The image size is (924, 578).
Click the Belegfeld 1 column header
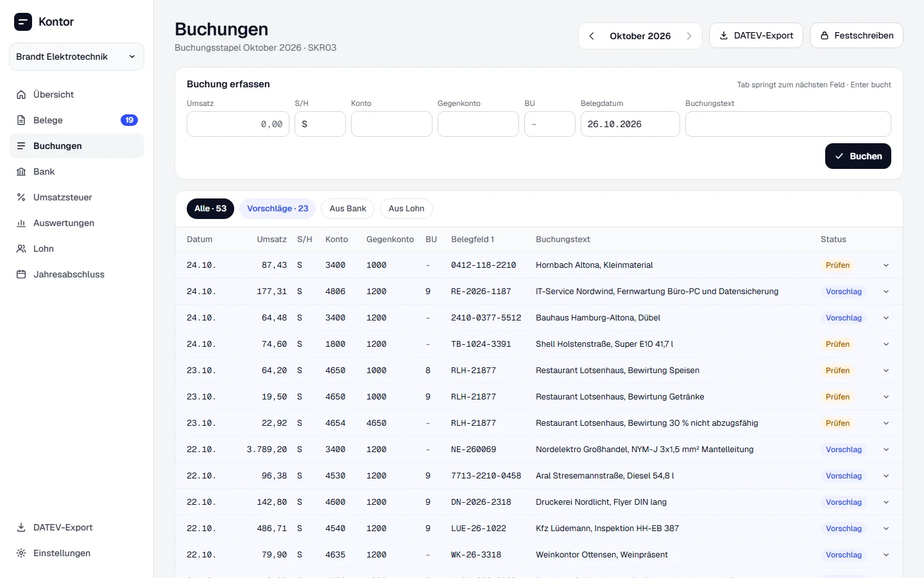473,240
